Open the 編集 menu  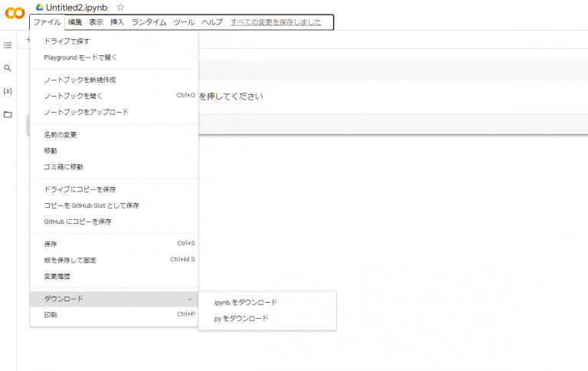(x=75, y=22)
